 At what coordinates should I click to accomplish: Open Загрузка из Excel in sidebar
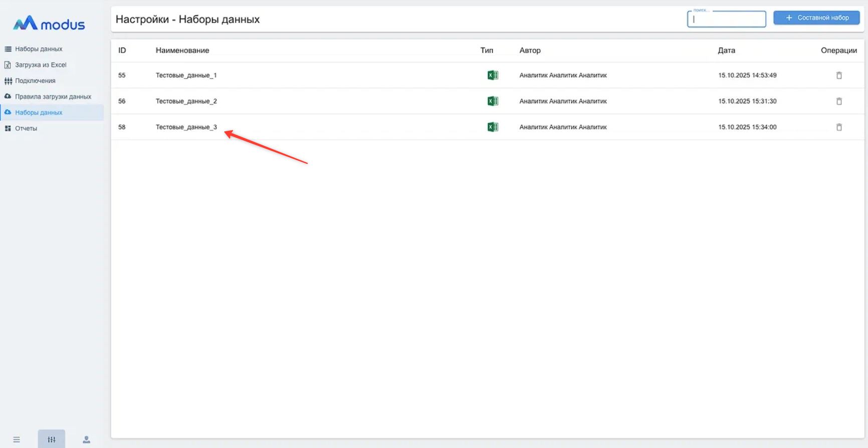click(40, 65)
